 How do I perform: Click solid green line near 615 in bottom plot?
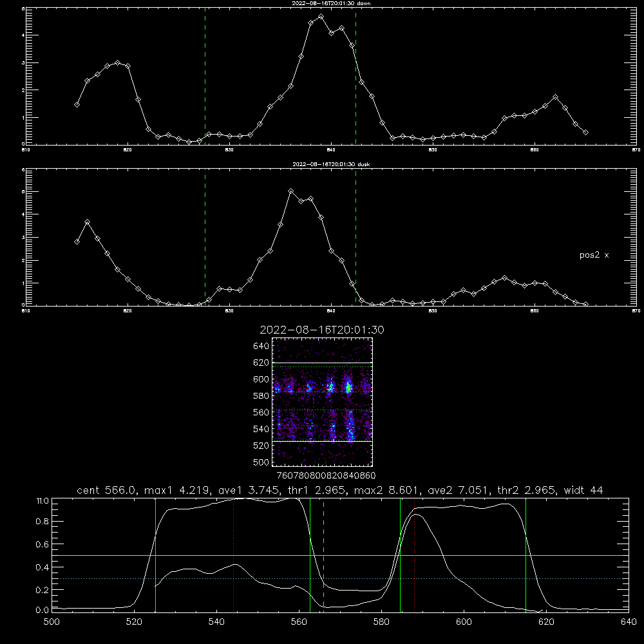click(x=526, y=554)
